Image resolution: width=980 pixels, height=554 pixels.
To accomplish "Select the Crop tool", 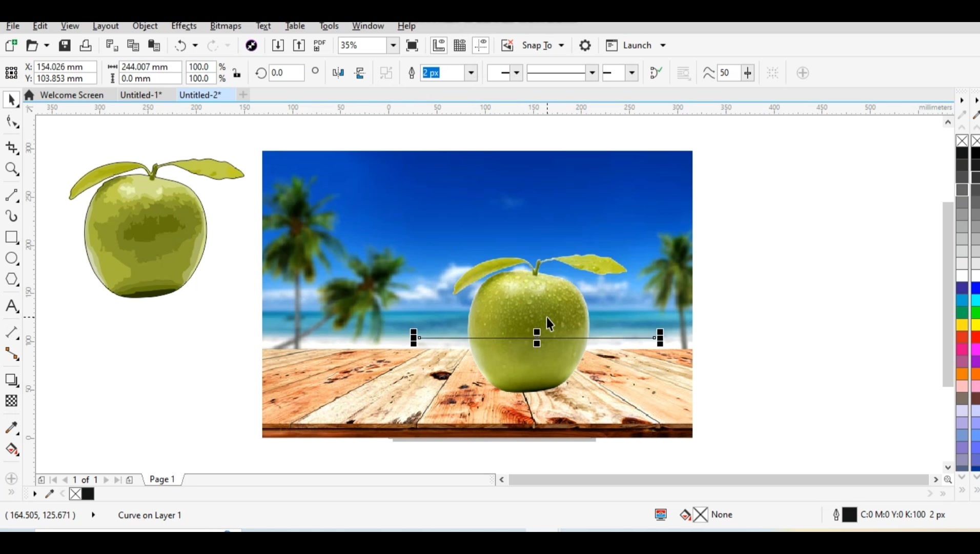I will pyautogui.click(x=12, y=148).
